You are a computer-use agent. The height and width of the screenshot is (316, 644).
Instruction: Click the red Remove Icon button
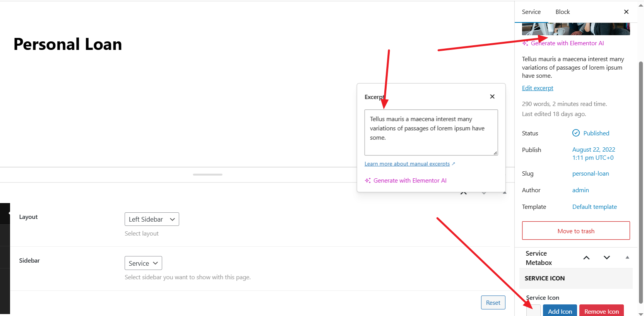coord(601,311)
